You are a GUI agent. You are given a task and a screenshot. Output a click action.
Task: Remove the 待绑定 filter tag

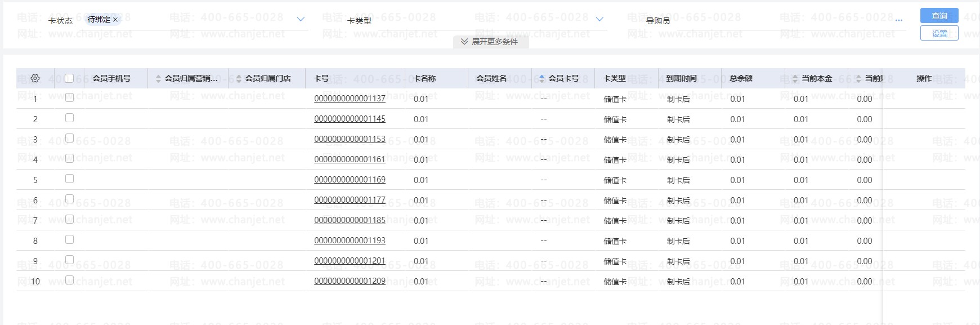click(115, 19)
